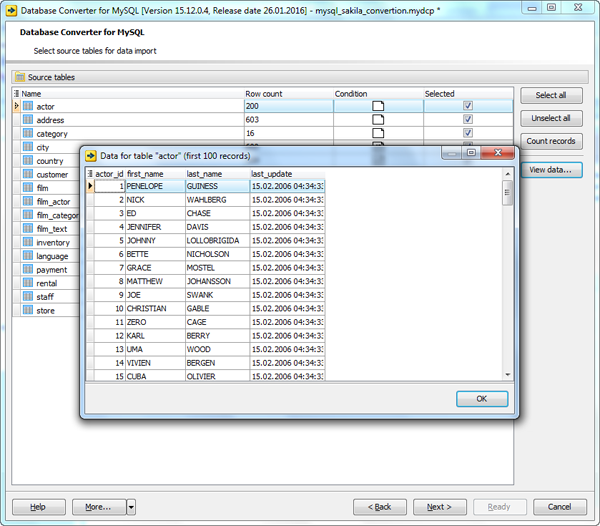
Task: Toggle Selected checkbox for actor table
Action: [468, 106]
